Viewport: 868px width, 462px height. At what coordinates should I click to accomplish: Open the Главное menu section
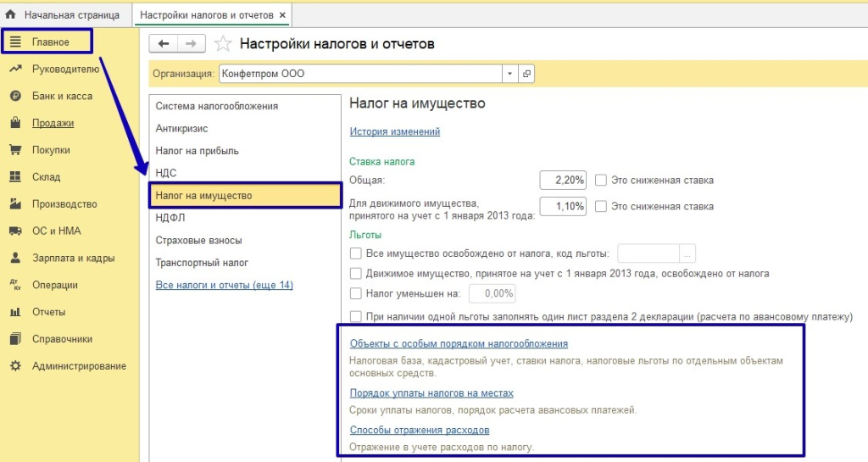click(50, 42)
